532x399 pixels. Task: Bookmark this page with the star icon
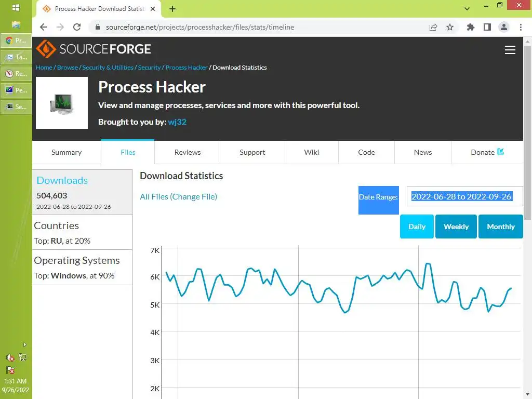(x=450, y=27)
